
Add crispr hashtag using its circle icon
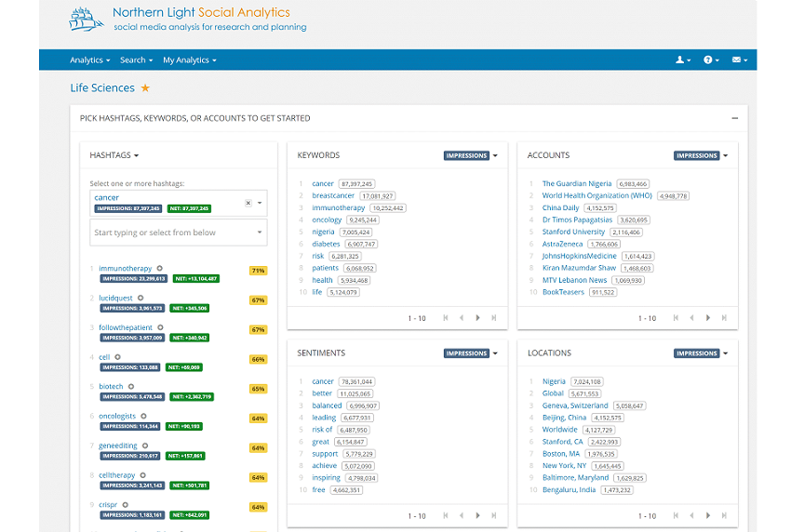[x=125, y=505]
